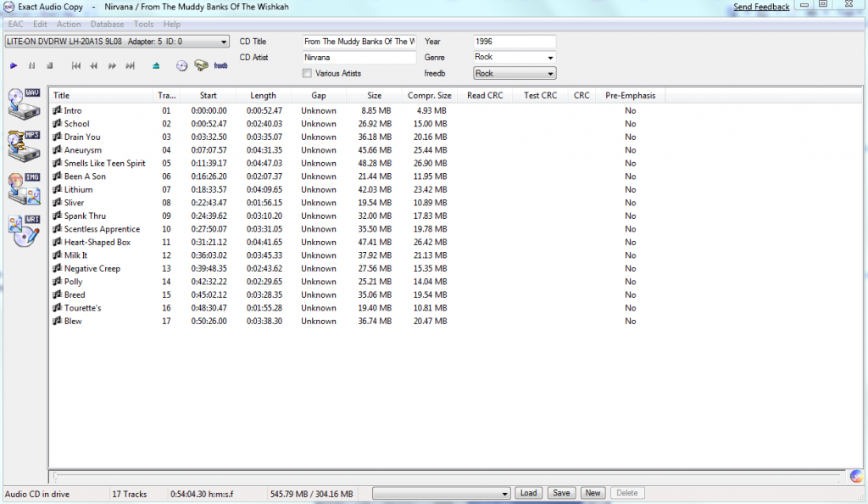This screenshot has height=504, width=868.
Task: Open the Action menu
Action: (69, 25)
